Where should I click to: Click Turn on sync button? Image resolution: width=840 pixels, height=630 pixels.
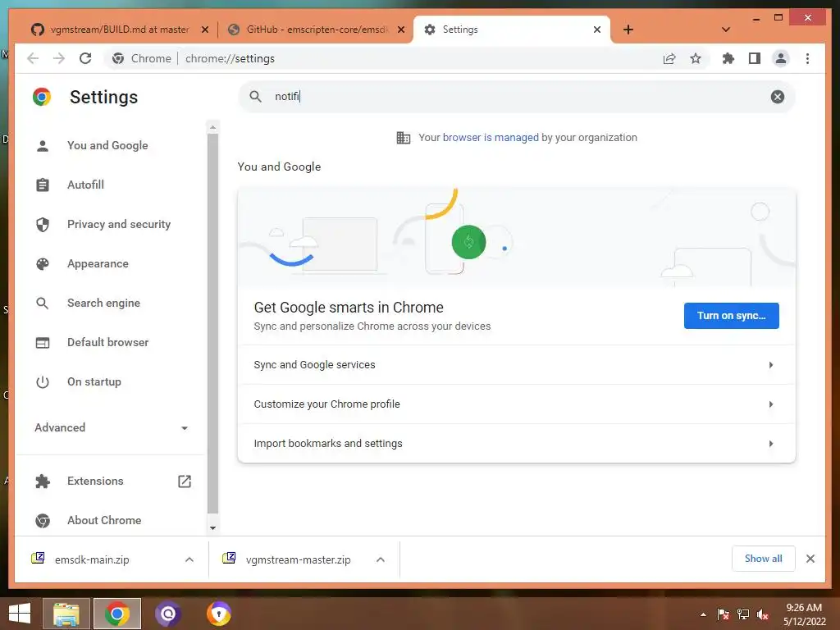tap(731, 316)
